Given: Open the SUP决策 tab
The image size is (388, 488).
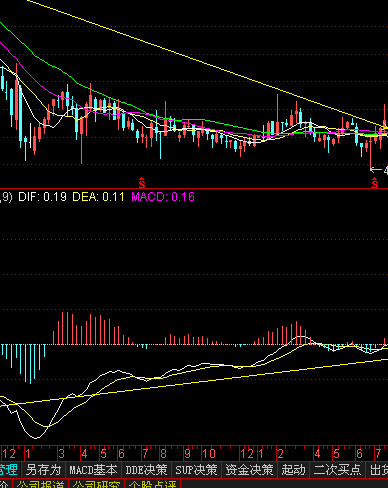Looking at the screenshot, I should (196, 470).
